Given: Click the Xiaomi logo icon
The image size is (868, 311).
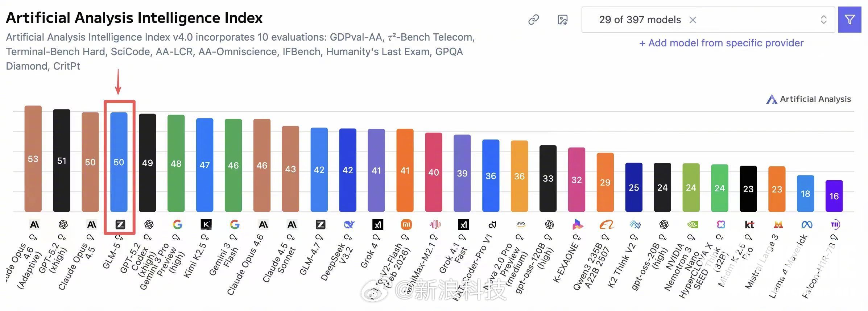Looking at the screenshot, I should point(406,225).
